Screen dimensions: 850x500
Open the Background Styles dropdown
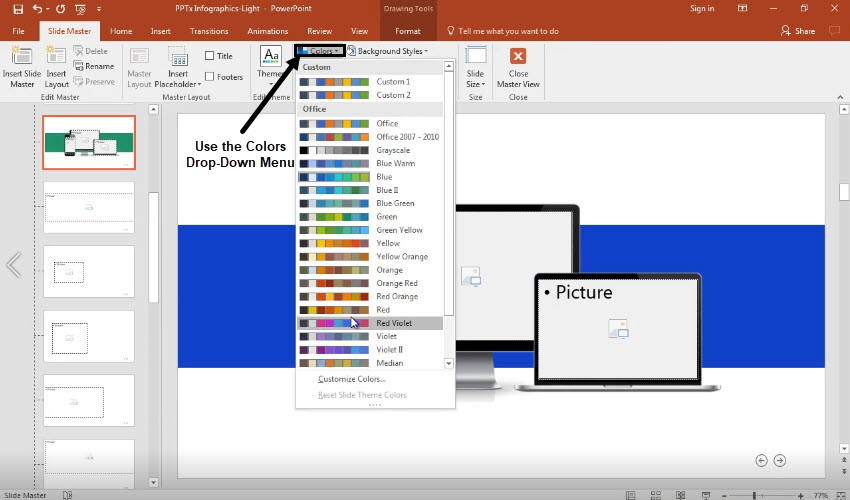[x=387, y=51]
